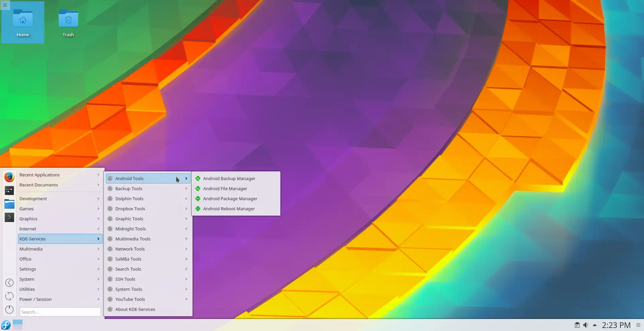Select the KDE-Services category
This screenshot has width=644, height=331.
[60, 239]
